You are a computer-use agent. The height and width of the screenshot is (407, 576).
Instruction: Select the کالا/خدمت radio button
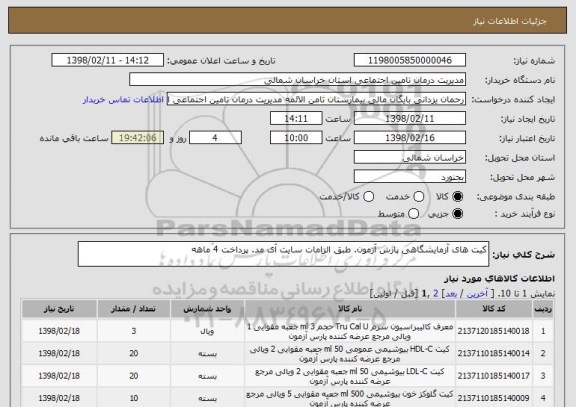tap(368, 197)
